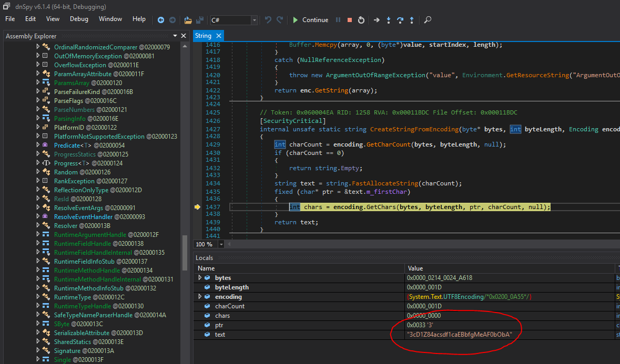
Task: Expand the OutOfMemoryException node
Action: click(38, 56)
